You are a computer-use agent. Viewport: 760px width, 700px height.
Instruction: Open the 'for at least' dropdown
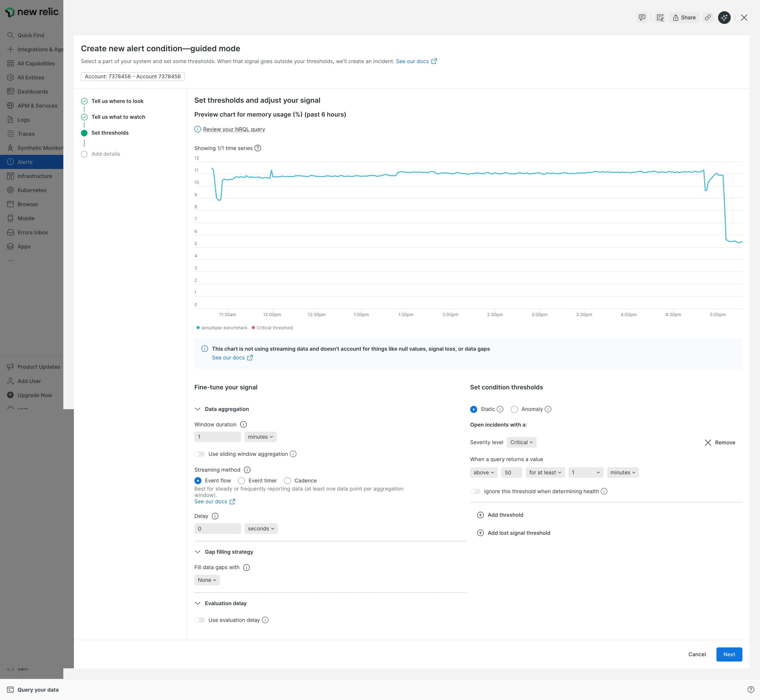545,472
